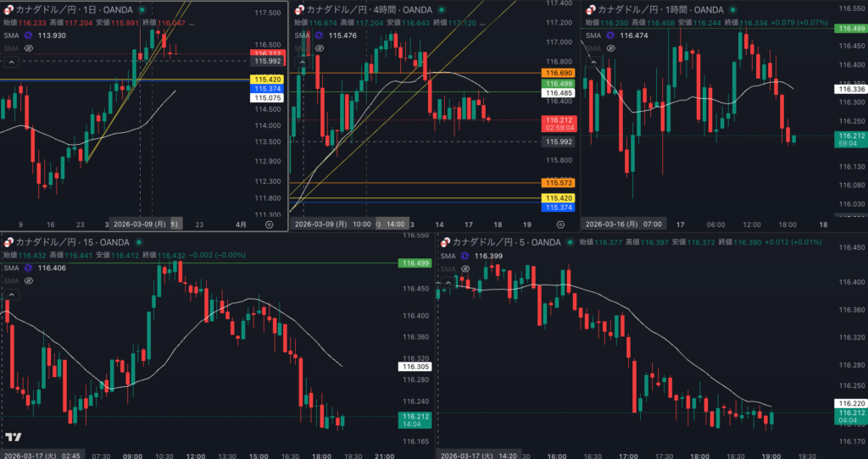The width and height of the screenshot is (868, 459).
Task: Click the purple SMA loading icon beside 116.474
Action: point(610,36)
